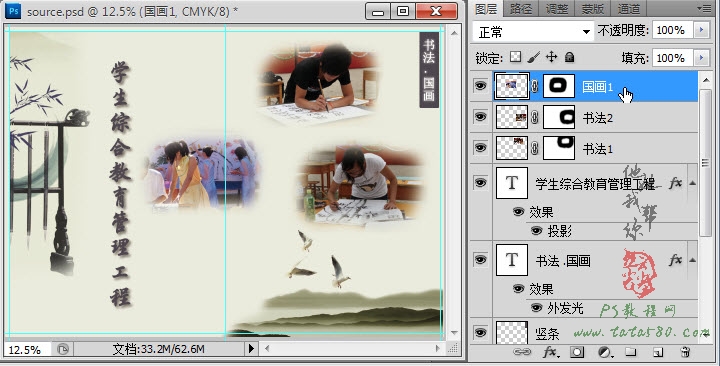Open the 填充 fill slider arrow
Screen dimensions: 720x366
tap(701, 58)
